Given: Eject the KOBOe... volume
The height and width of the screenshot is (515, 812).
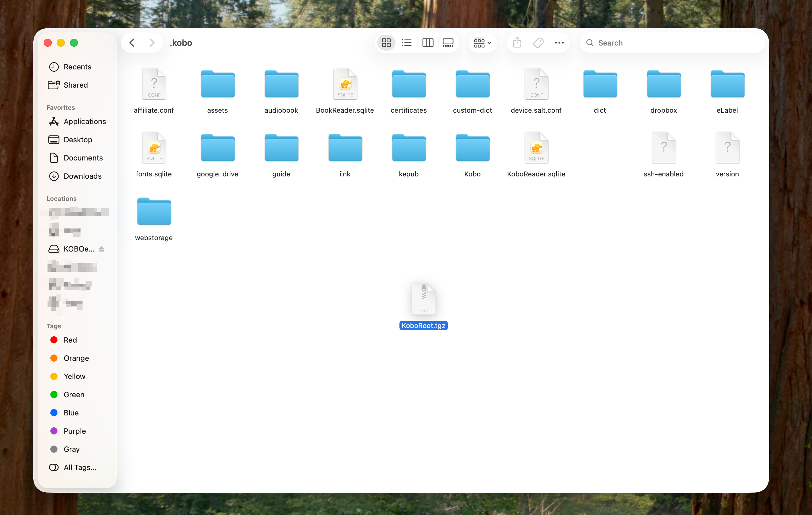Looking at the screenshot, I should click(x=101, y=249).
